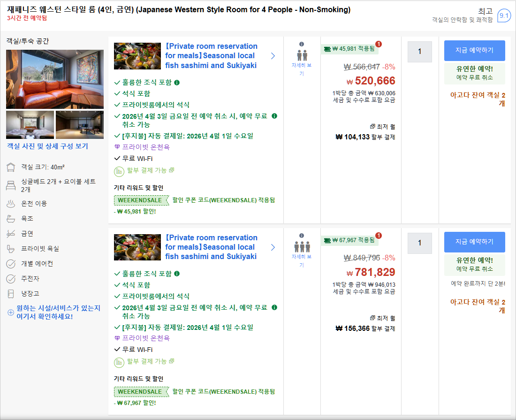This screenshot has width=516, height=420.
Task: Open 최저 월 ₩156,366 installment link
Action: (365, 323)
